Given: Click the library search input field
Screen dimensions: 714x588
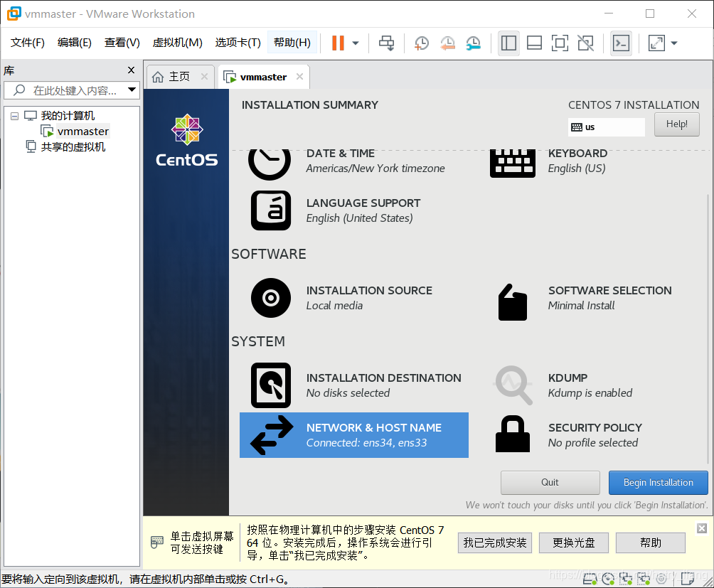Looking at the screenshot, I should [x=71, y=90].
